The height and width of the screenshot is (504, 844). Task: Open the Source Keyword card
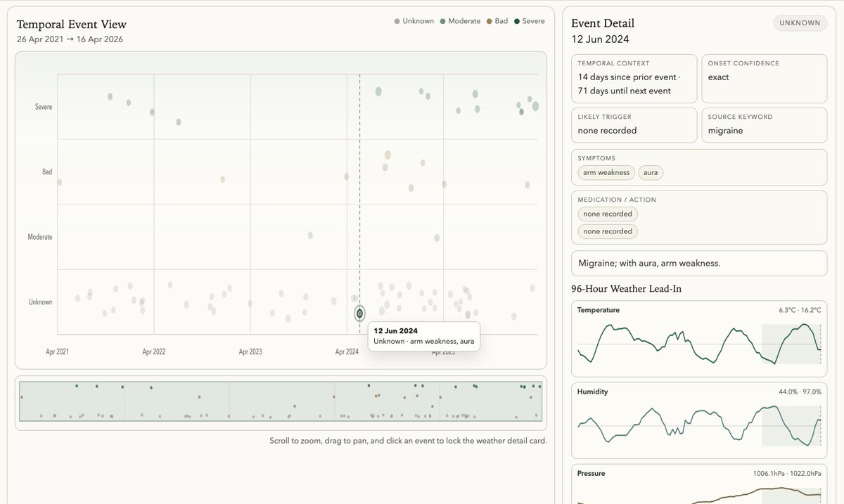pyautogui.click(x=765, y=125)
